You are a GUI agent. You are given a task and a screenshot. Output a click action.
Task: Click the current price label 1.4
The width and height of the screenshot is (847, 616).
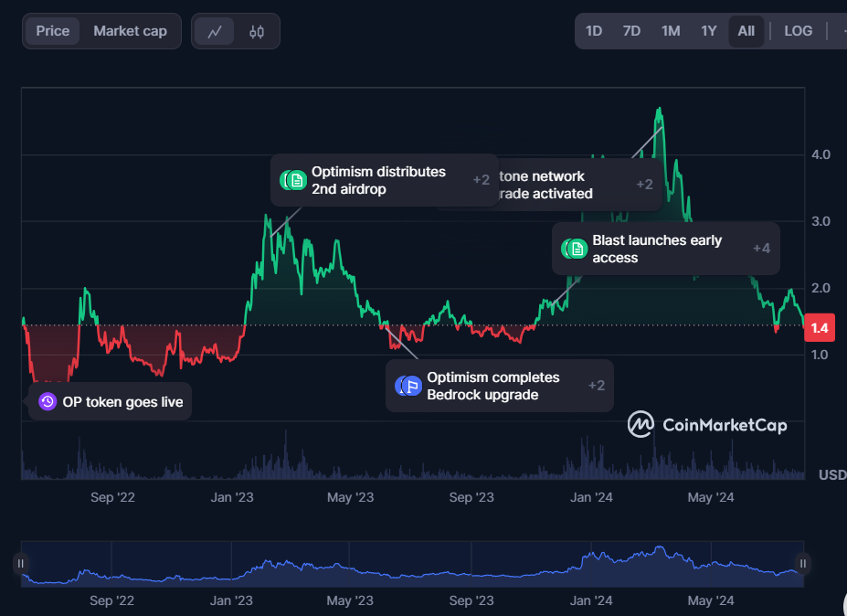click(820, 327)
